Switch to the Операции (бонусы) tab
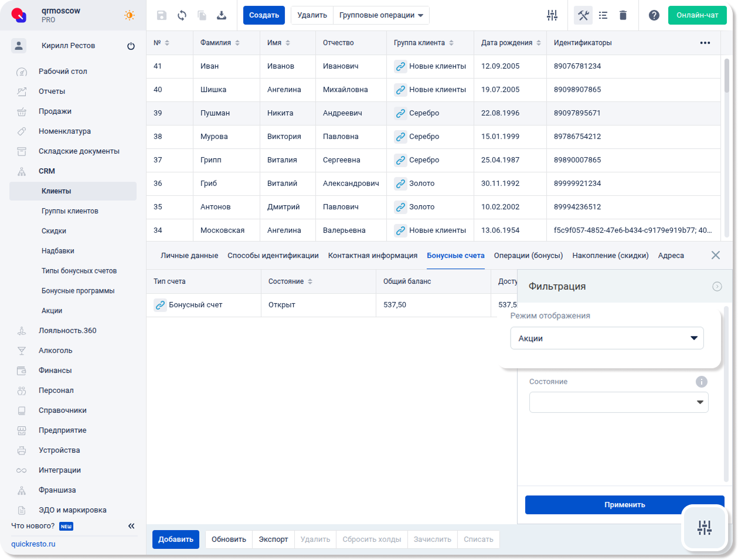The image size is (738, 560). [x=528, y=256]
